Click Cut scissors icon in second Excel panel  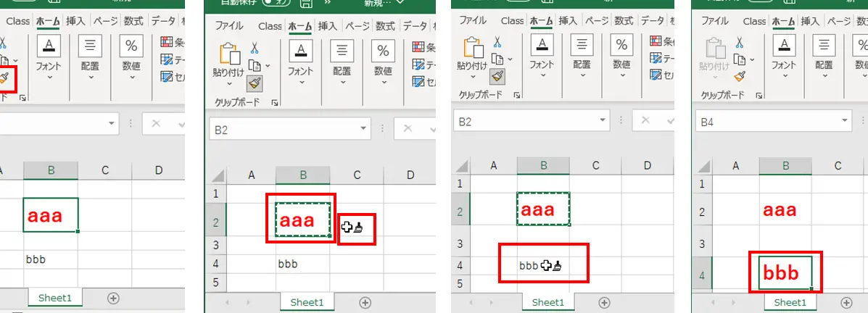pyautogui.click(x=255, y=48)
